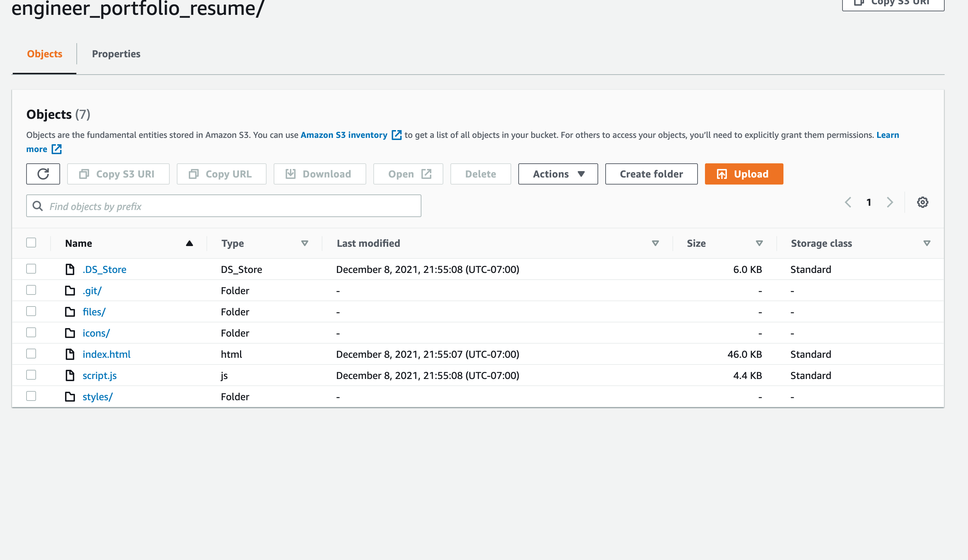Check the index.html row checkbox

click(31, 354)
